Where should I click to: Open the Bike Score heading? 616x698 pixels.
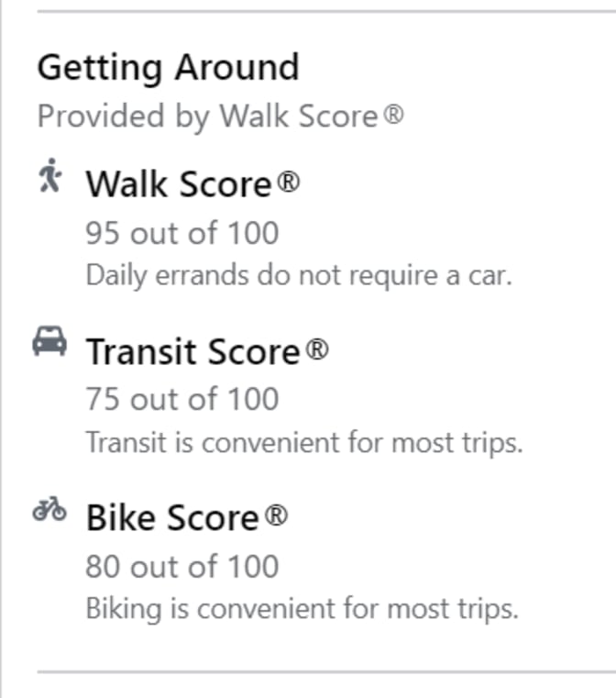[174, 518]
